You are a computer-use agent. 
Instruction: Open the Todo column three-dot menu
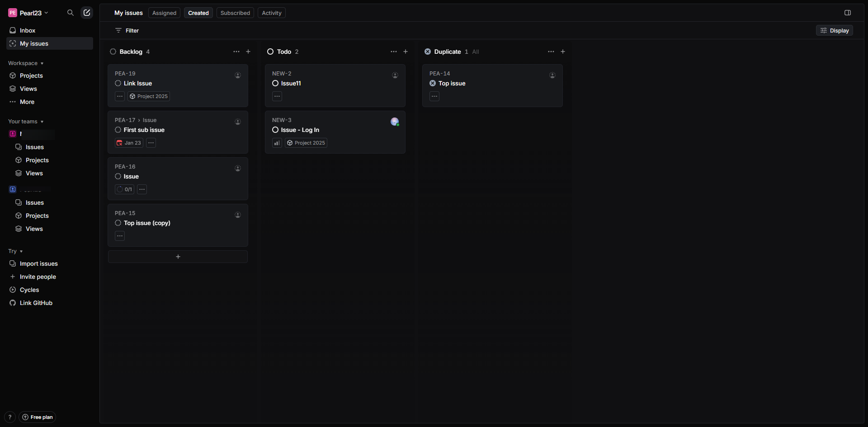click(x=394, y=52)
